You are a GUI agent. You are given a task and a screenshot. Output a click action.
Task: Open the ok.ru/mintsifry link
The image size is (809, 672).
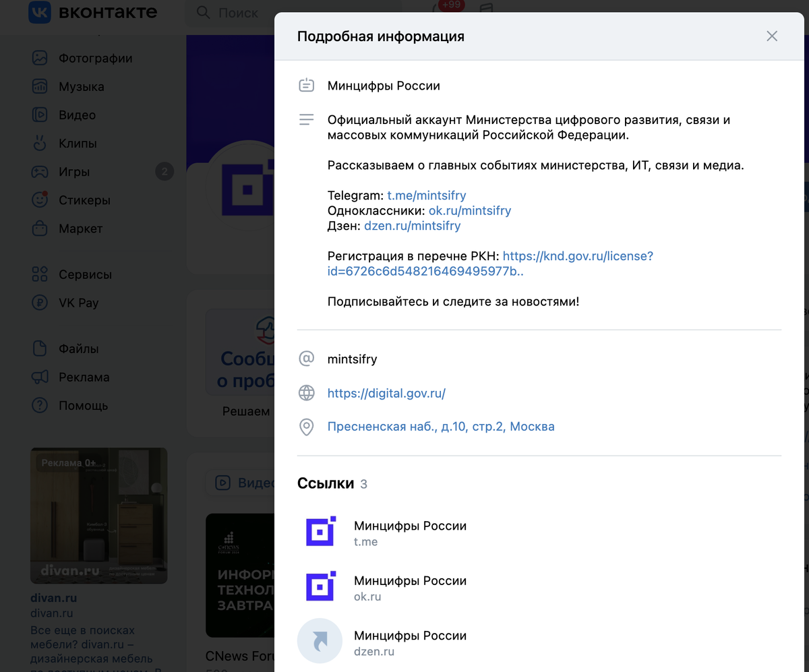(x=470, y=210)
